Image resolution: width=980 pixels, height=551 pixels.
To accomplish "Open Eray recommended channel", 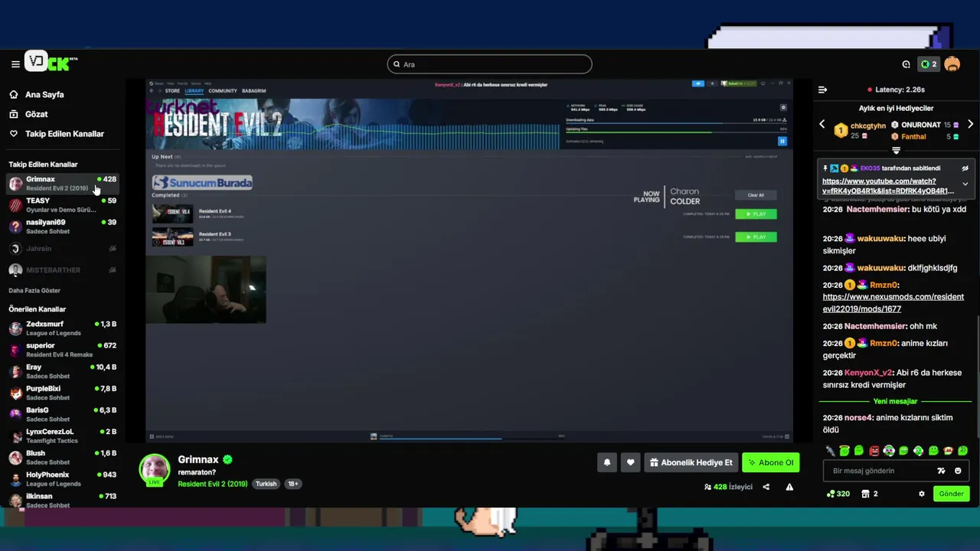I will (63, 371).
